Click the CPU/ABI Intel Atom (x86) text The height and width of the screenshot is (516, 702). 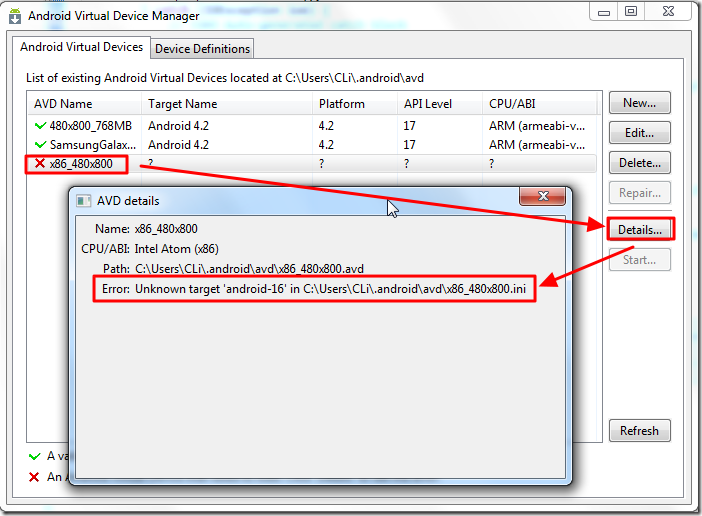(150, 249)
